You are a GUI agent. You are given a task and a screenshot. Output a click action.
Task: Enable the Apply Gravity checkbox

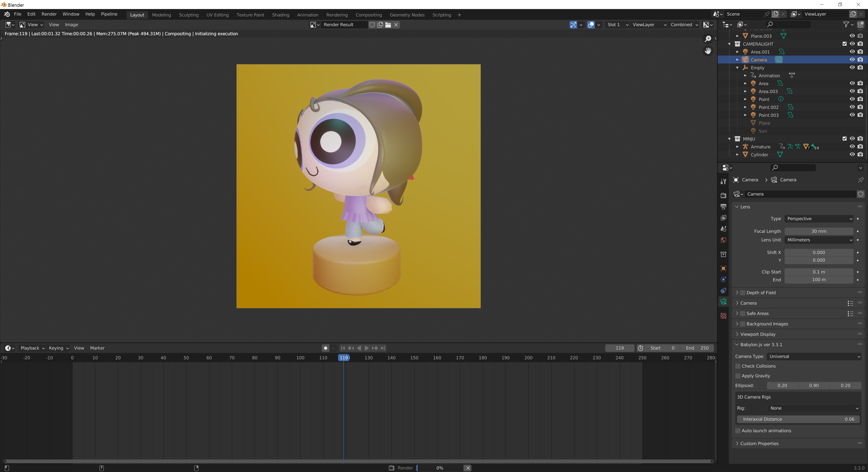click(738, 376)
